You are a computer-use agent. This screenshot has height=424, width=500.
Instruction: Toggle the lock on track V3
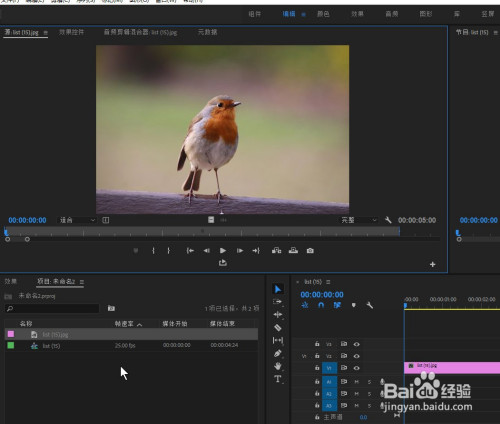pyautogui.click(x=317, y=344)
